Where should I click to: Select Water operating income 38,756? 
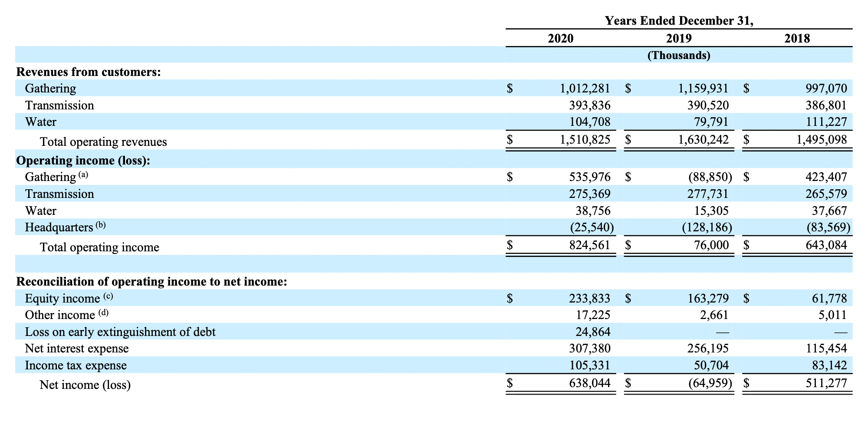click(x=593, y=211)
